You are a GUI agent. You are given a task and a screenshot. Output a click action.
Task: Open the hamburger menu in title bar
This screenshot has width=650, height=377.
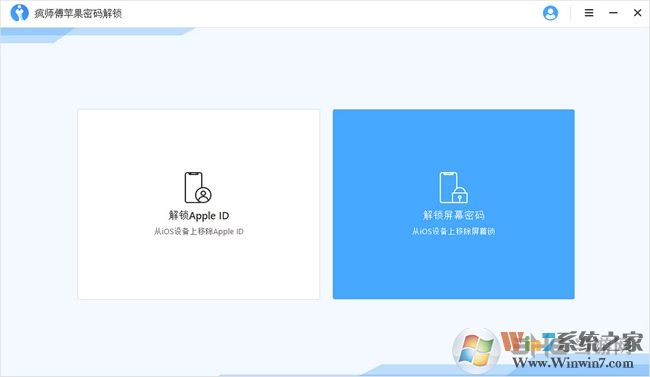click(589, 13)
